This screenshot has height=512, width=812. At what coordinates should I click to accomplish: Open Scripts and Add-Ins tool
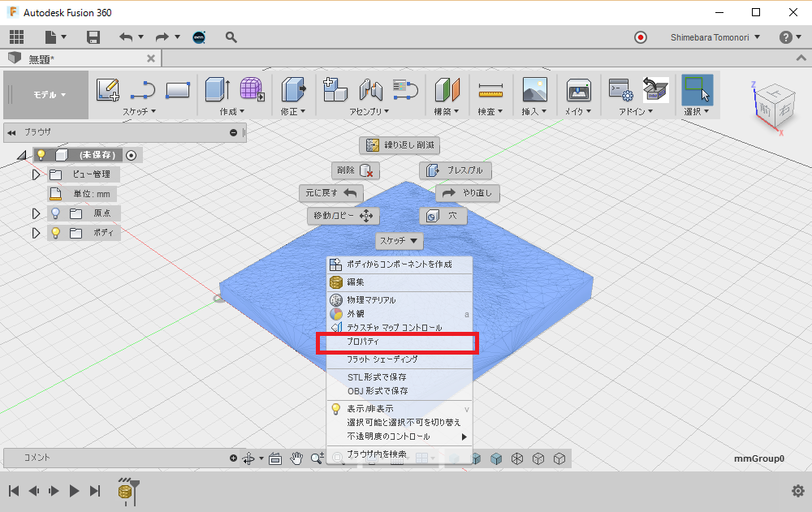(x=620, y=89)
